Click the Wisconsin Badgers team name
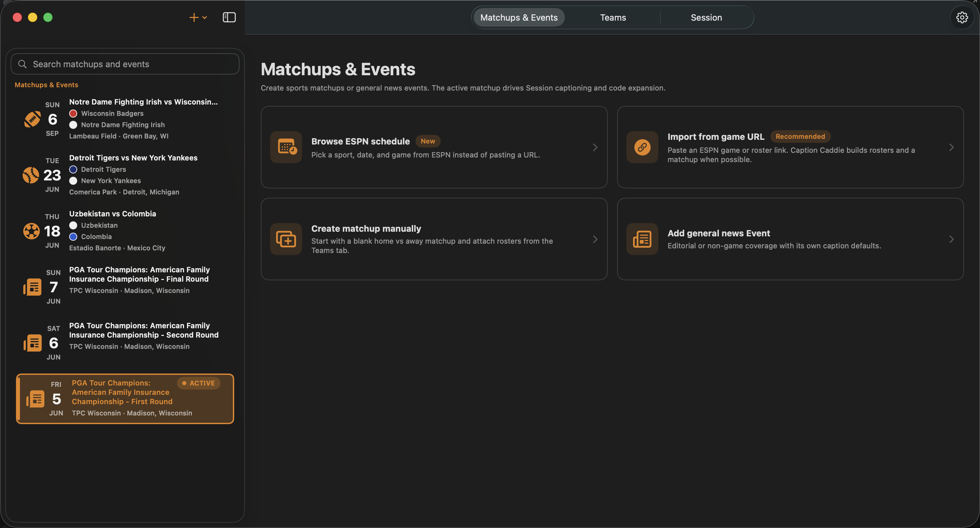980x528 pixels. point(112,114)
